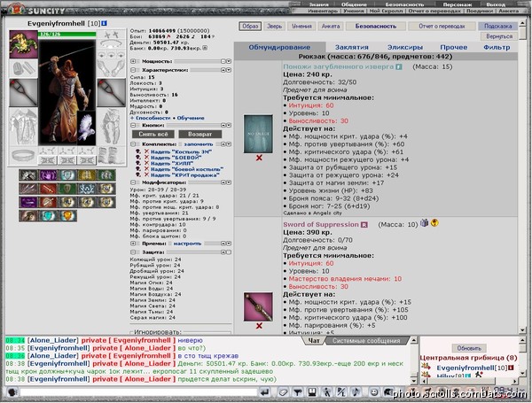Click the music note sound icon
This screenshot has height=403, width=532.
tap(356, 392)
